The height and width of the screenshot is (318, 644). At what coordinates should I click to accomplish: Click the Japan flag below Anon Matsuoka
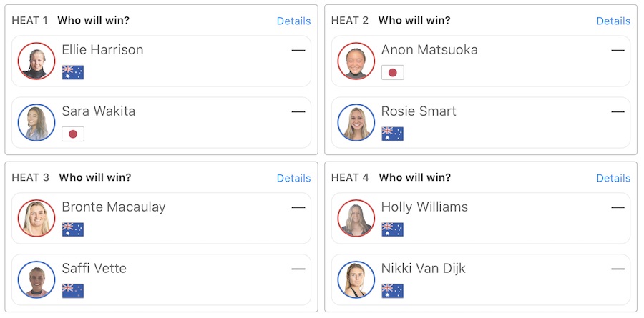pyautogui.click(x=392, y=72)
